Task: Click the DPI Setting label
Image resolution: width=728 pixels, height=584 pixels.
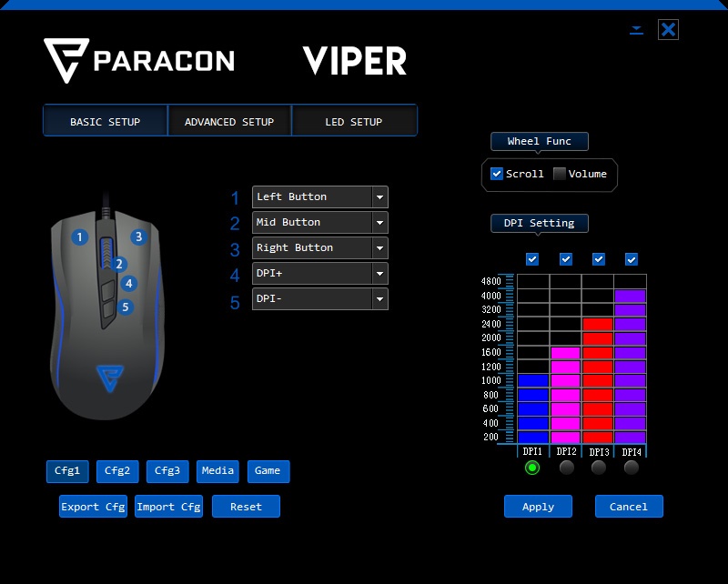Action: pyautogui.click(x=540, y=223)
